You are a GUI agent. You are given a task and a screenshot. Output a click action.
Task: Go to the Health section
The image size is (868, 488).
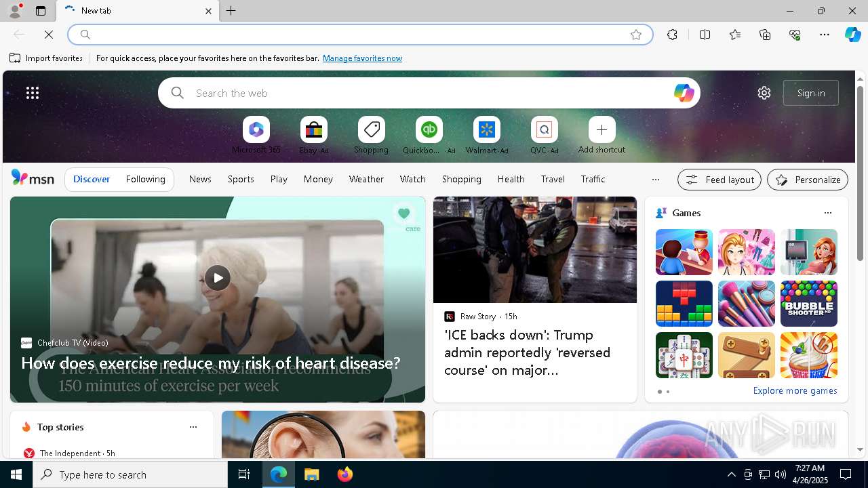tap(511, 179)
